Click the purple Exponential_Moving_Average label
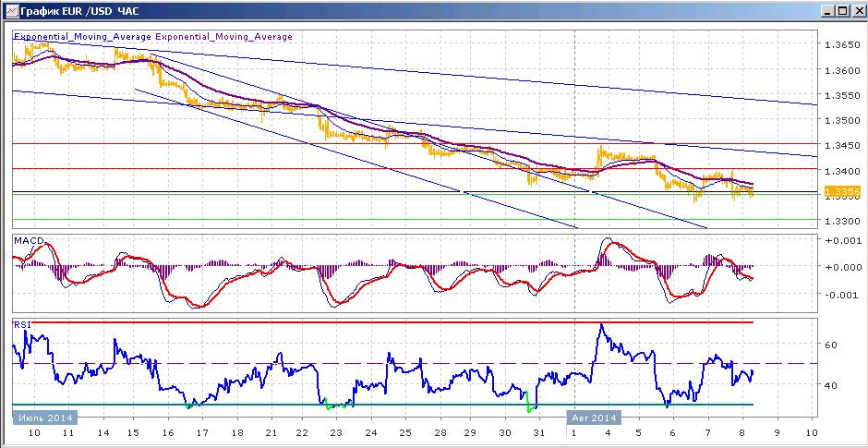This screenshot has height=448, width=868. tap(223, 37)
